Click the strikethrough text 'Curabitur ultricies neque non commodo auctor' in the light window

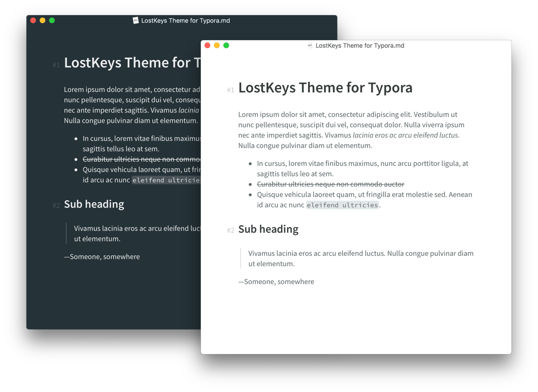click(x=331, y=184)
